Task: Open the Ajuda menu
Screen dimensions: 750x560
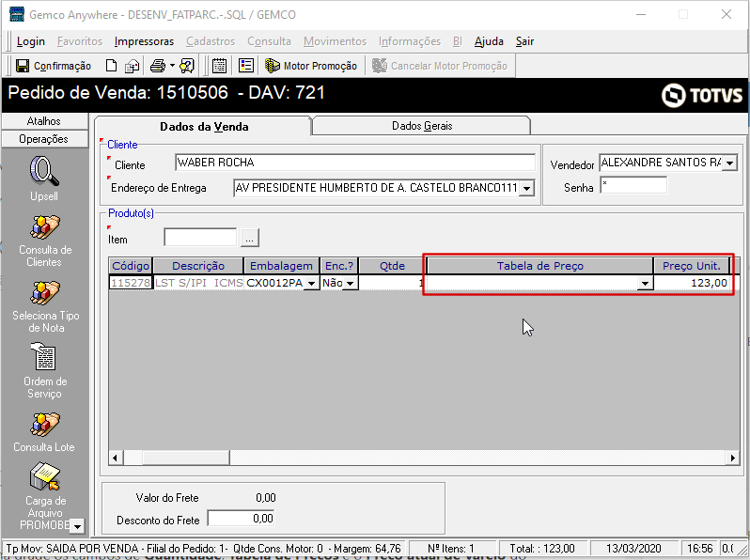Action: 489,41
